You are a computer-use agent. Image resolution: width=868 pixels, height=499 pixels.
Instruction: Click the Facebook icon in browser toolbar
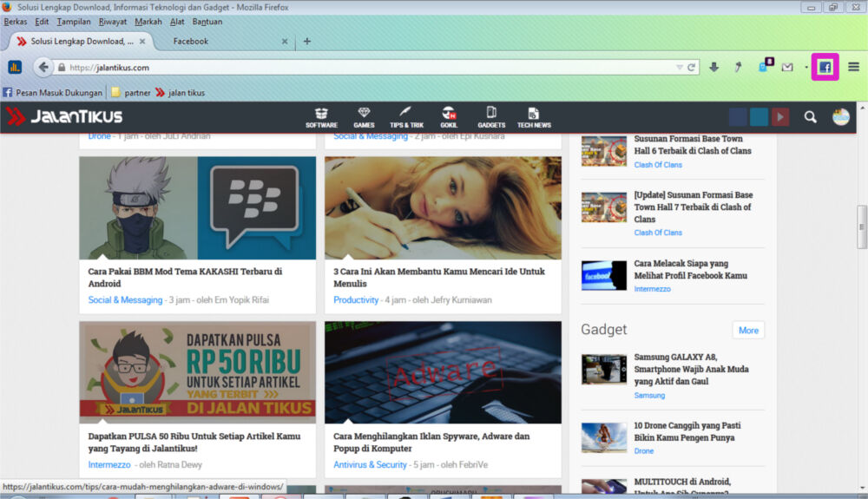click(825, 67)
